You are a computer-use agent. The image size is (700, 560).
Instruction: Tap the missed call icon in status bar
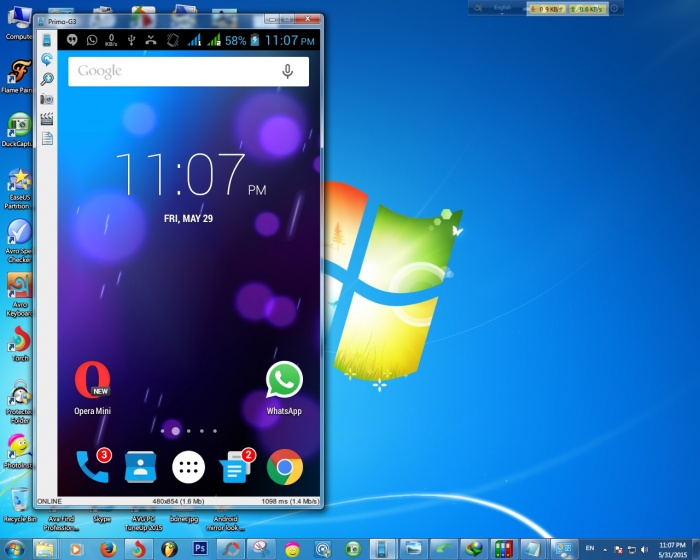[151, 40]
